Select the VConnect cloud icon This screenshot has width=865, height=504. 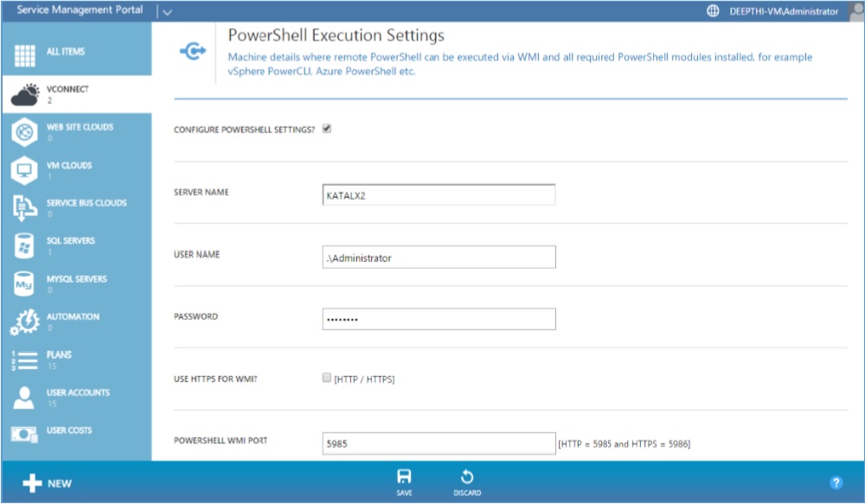pos(25,95)
